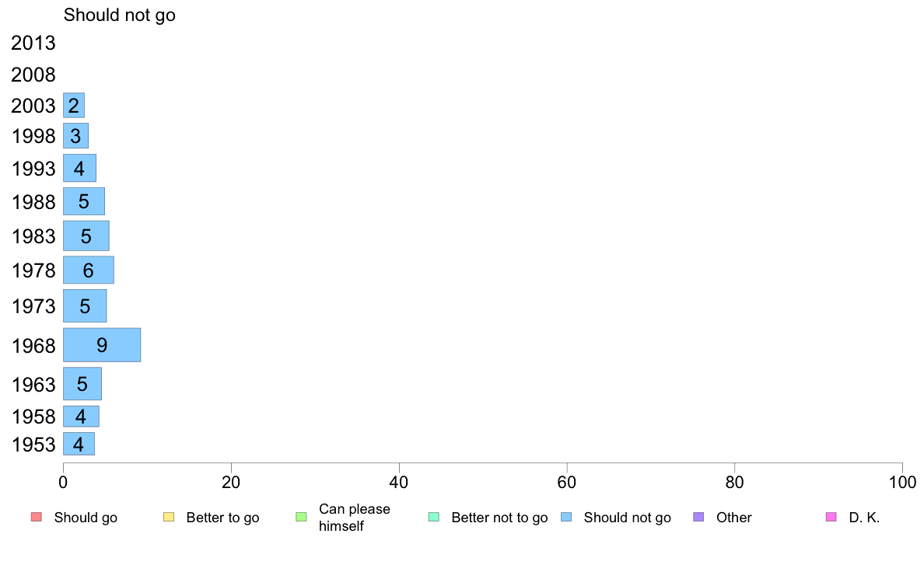The height and width of the screenshot is (572, 924).
Task: Click the purple Other legend swatch
Action: pos(698,518)
